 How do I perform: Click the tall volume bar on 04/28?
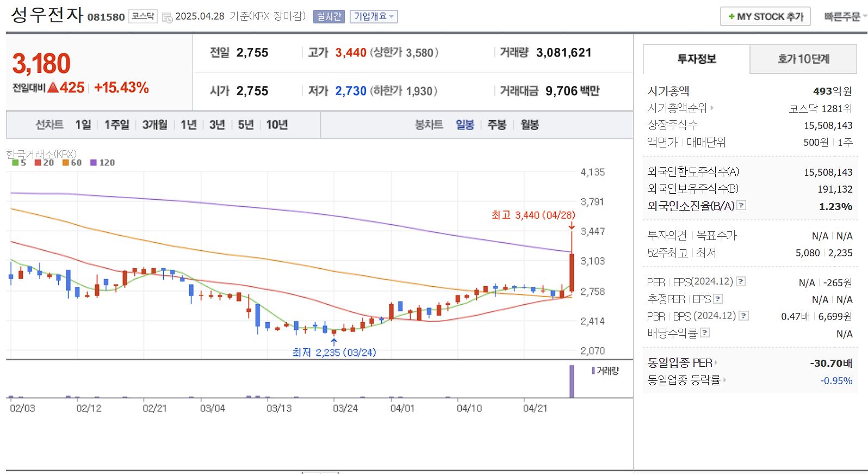point(572,381)
